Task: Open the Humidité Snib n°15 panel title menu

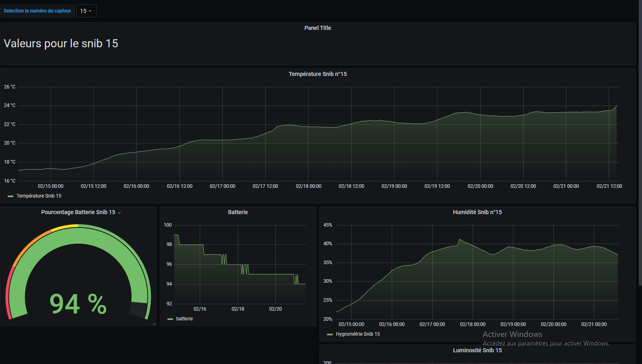Action: pyautogui.click(x=477, y=212)
